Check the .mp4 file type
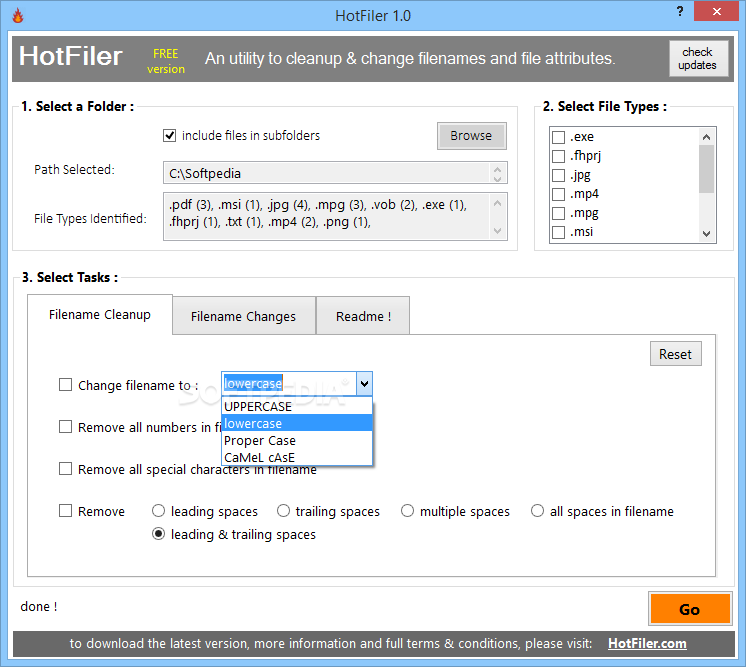The image size is (746, 667). click(558, 194)
